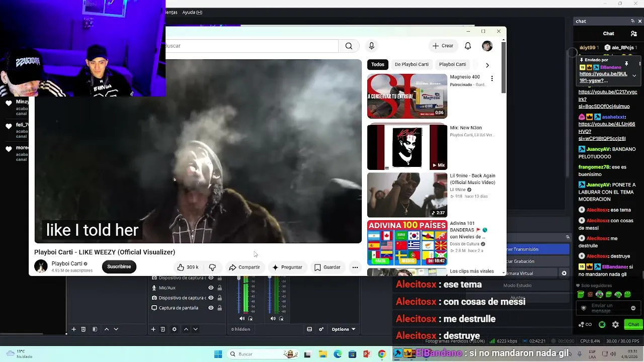This screenshot has height=362, width=644.
Task: Subscribe with the Suscribirse button
Action: [119, 267]
